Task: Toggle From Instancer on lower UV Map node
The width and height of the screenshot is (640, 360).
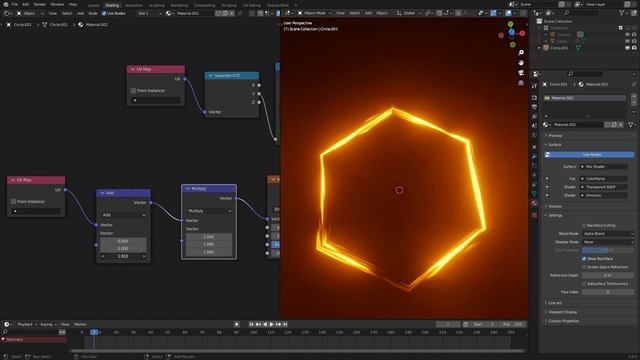Action: tap(13, 202)
